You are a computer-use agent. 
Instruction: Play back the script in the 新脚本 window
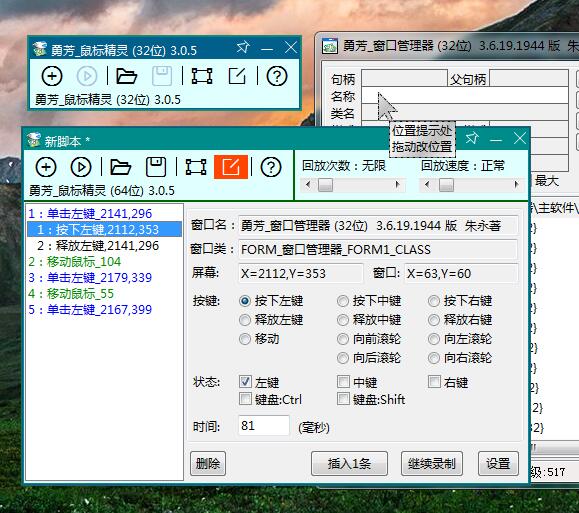point(81,167)
